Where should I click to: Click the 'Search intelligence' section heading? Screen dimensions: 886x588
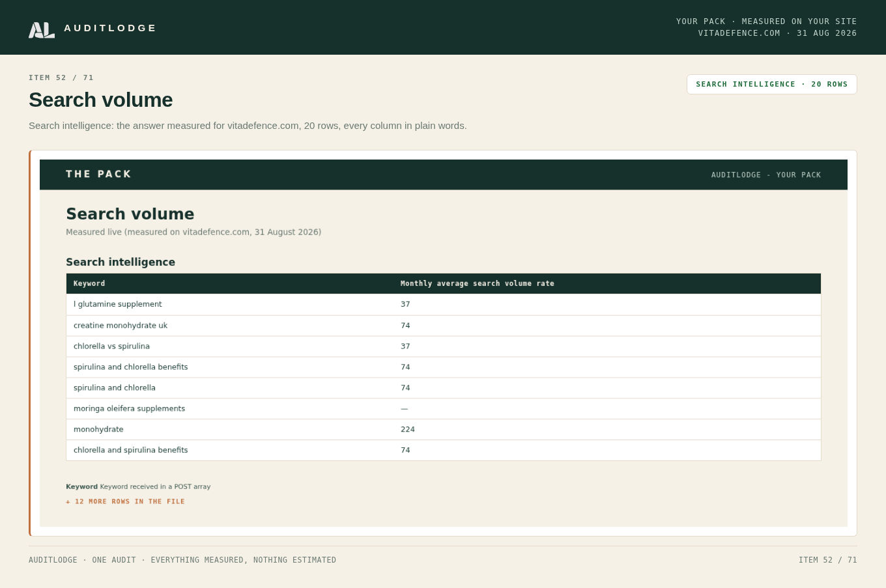(121, 262)
